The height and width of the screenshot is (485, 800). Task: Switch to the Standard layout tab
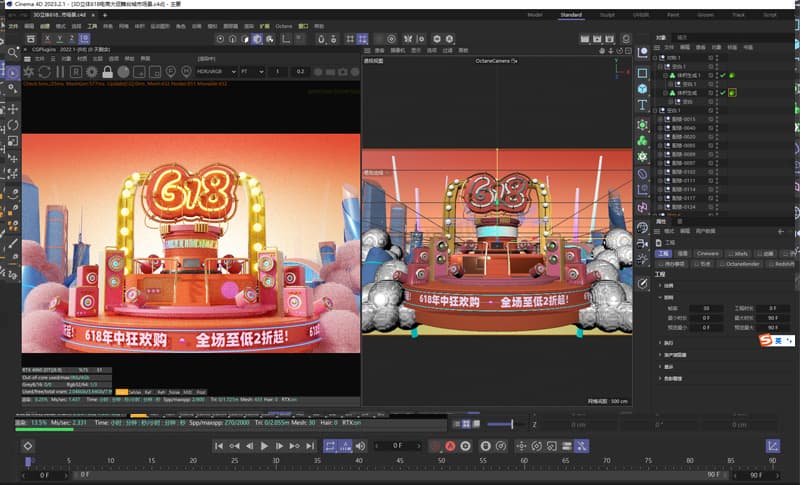[x=571, y=15]
